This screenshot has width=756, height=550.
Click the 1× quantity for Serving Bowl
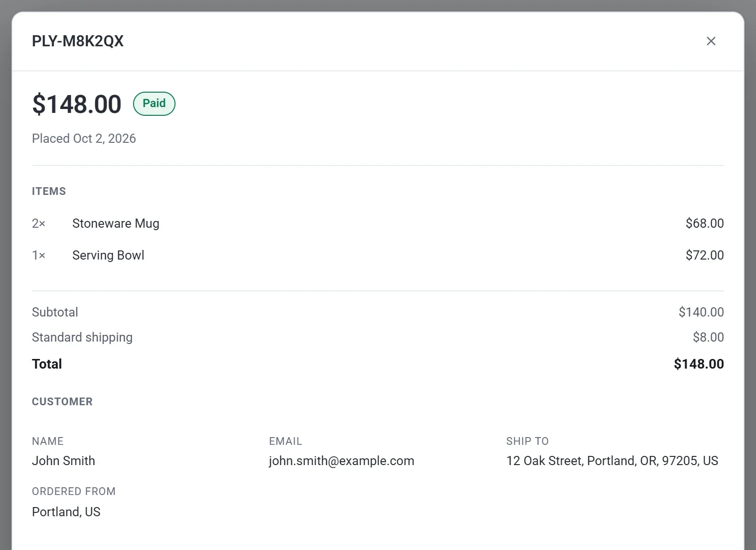[x=39, y=255]
